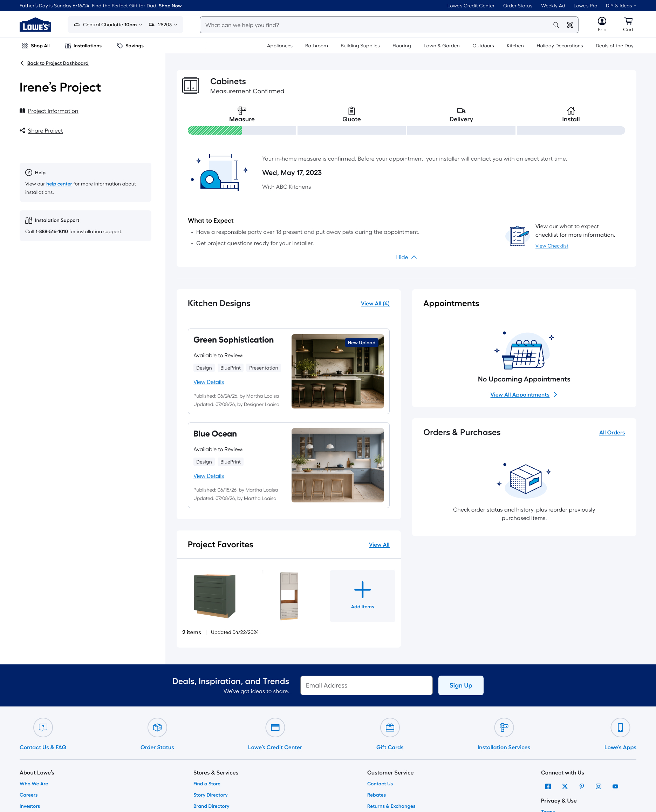The height and width of the screenshot is (812, 656).
Task: Click the search magnifier icon
Action: [556, 25]
